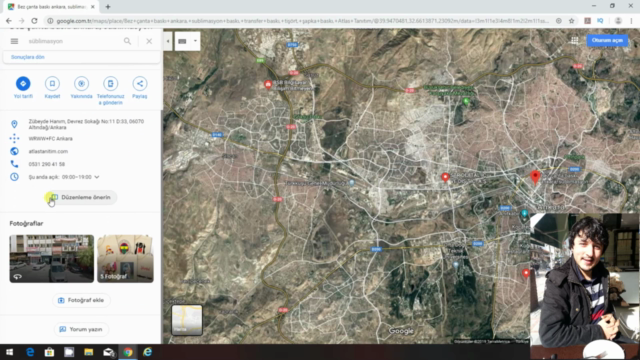Click the Fotoğraf ekle button
640x360 pixels.
click(81, 300)
